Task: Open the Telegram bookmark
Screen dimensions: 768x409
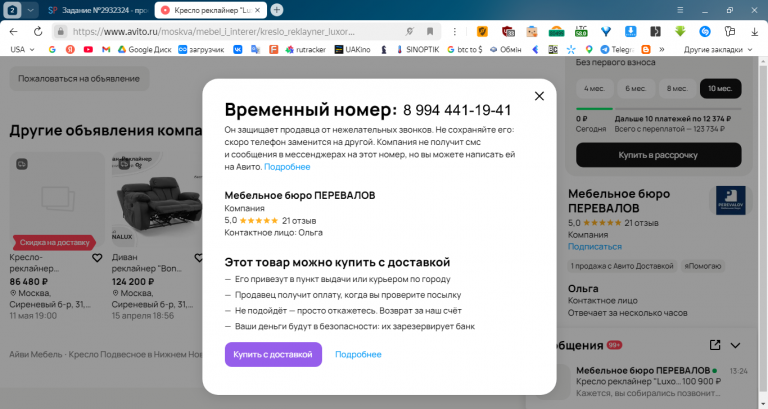Action: point(617,49)
